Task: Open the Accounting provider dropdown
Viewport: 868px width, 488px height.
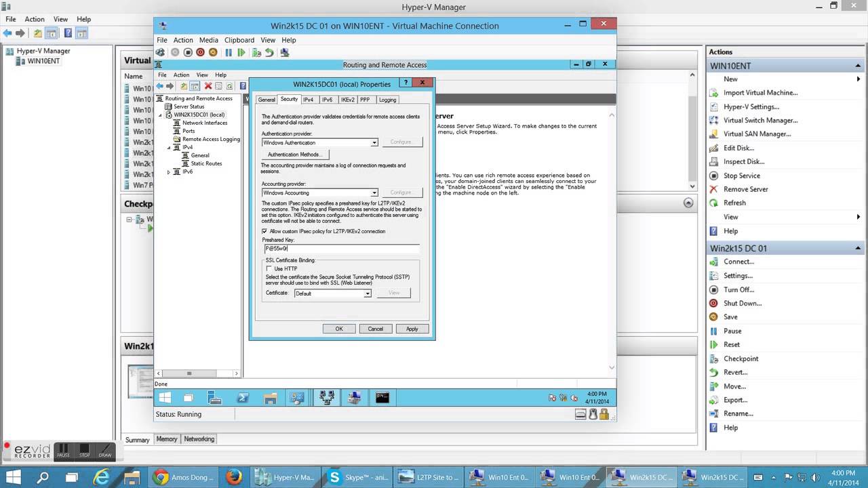Action: coord(374,192)
